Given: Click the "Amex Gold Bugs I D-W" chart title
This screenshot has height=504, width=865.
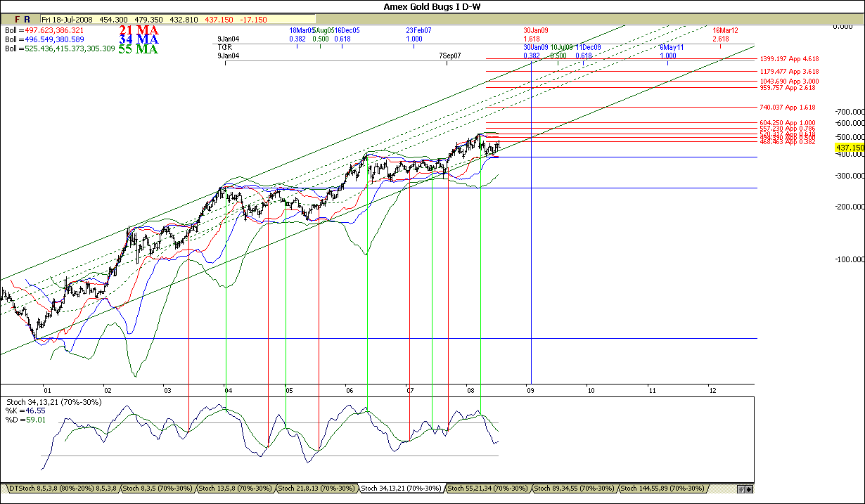Looking at the screenshot, I should tap(432, 6).
